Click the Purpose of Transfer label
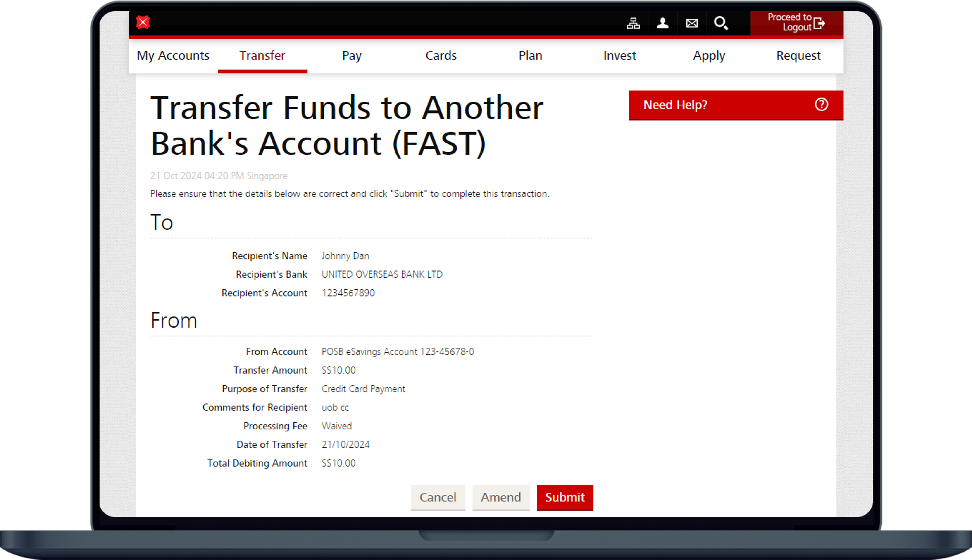 pyautogui.click(x=264, y=389)
